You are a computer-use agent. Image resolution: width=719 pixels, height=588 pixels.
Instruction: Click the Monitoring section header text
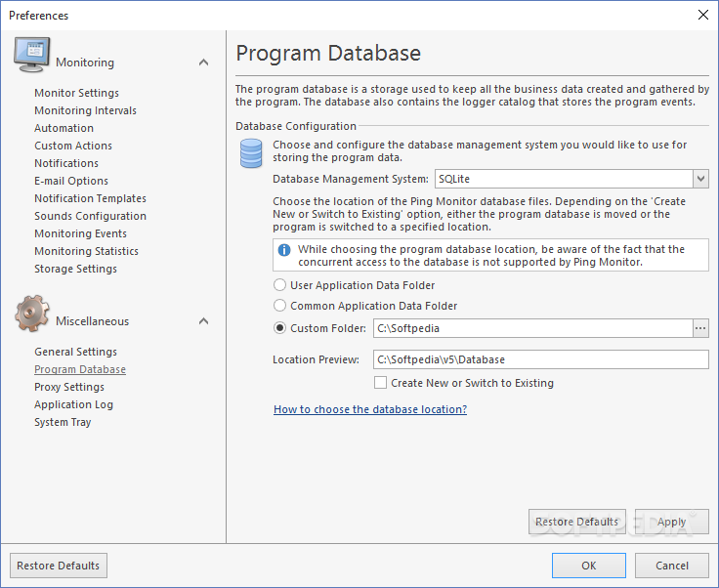click(85, 63)
